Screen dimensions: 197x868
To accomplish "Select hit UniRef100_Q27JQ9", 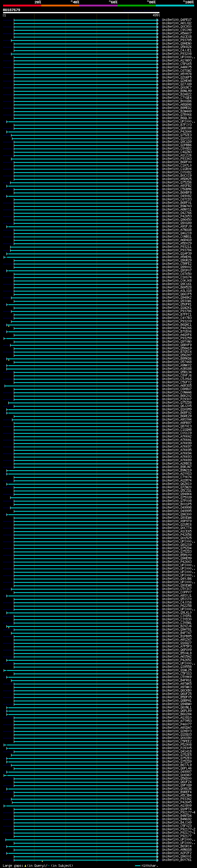I will pos(176,84).
